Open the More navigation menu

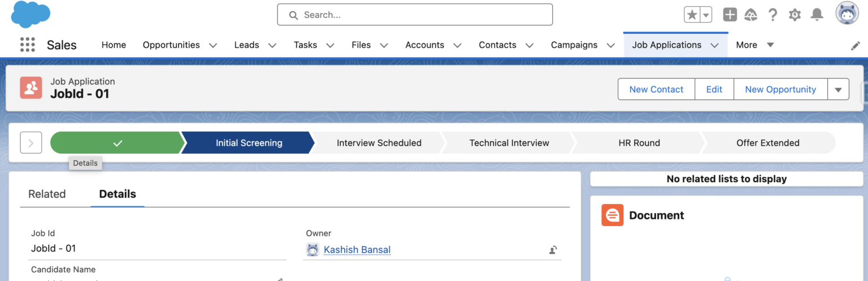pos(754,45)
